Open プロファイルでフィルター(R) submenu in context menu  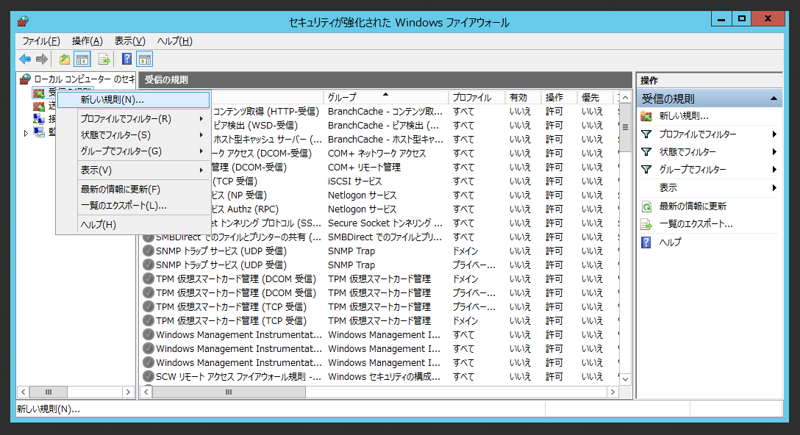click(x=133, y=119)
